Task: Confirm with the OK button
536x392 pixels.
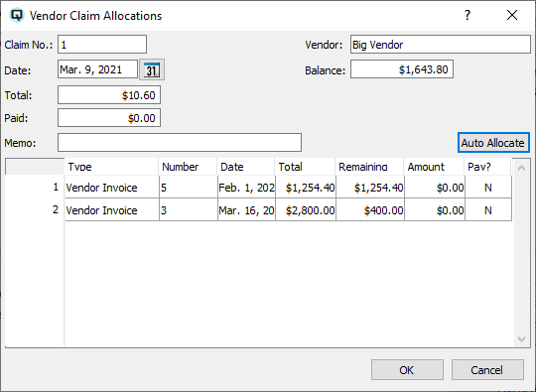Action: pyautogui.click(x=407, y=370)
